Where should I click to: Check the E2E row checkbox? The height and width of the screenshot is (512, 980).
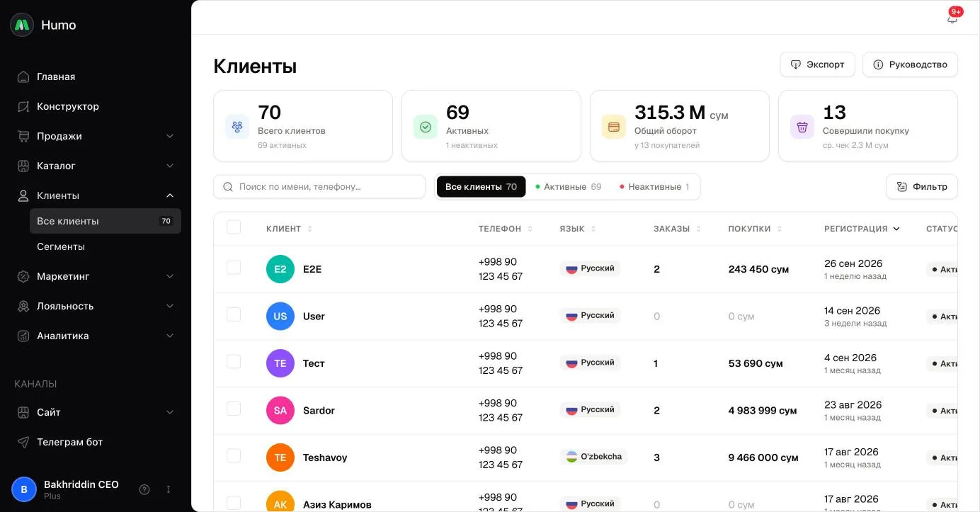point(234,268)
